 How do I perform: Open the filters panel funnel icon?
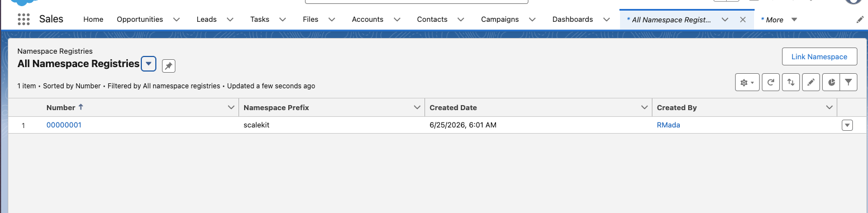[848, 82]
